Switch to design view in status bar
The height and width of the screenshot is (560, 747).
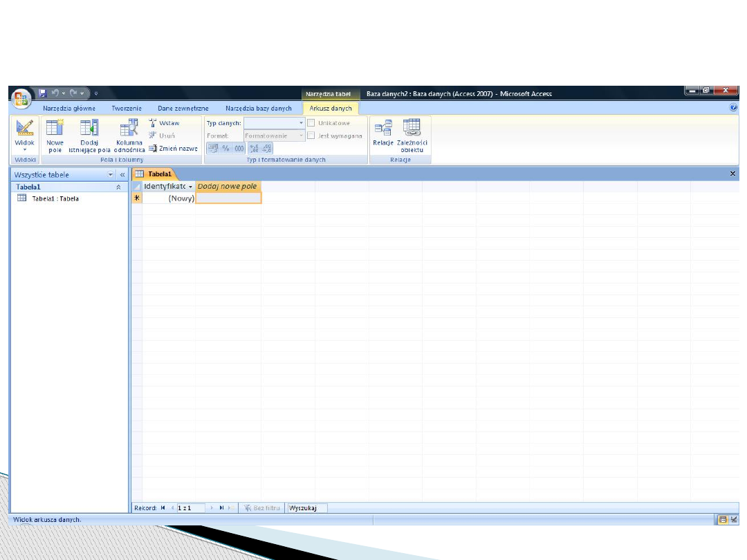(x=733, y=519)
